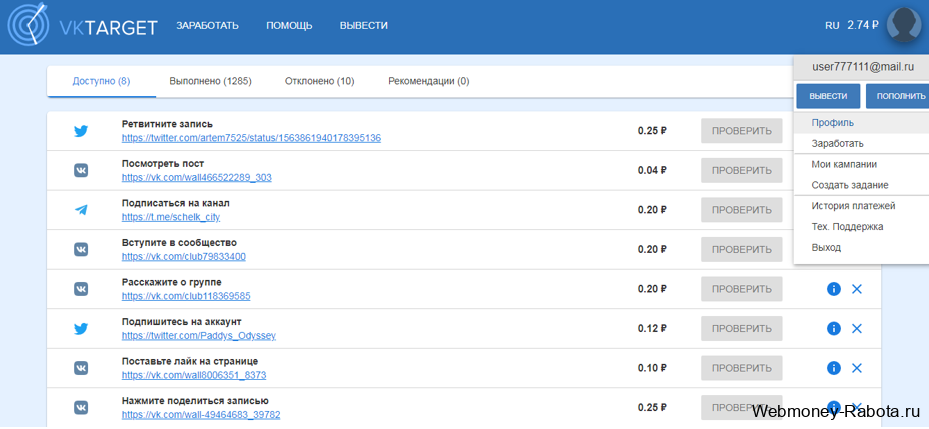Click Проверить for the Ретвитните запись task
The height and width of the screenshot is (429, 929).
pyautogui.click(x=742, y=131)
